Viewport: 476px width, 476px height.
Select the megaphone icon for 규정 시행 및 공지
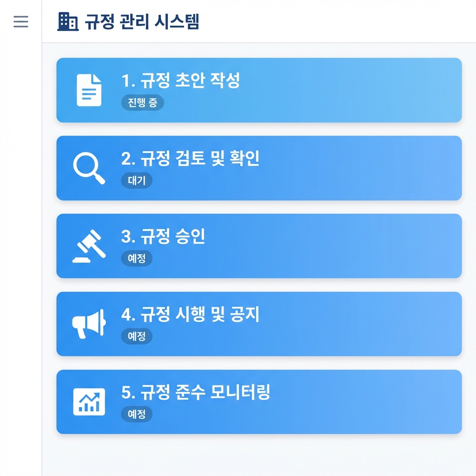(x=90, y=322)
